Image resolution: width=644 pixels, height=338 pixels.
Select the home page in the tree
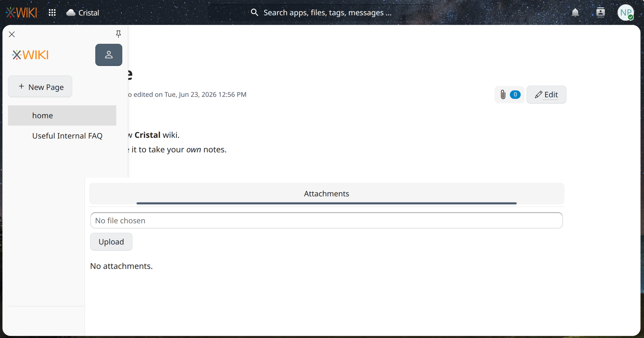click(x=62, y=115)
